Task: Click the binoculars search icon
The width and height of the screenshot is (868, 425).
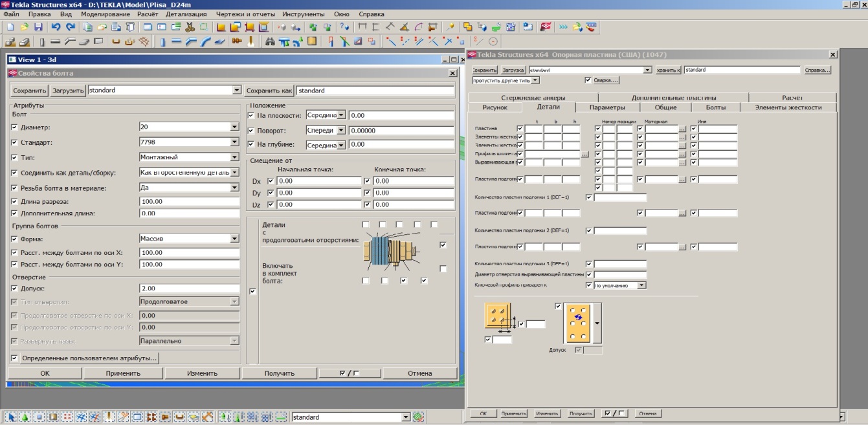Action: click(x=271, y=42)
